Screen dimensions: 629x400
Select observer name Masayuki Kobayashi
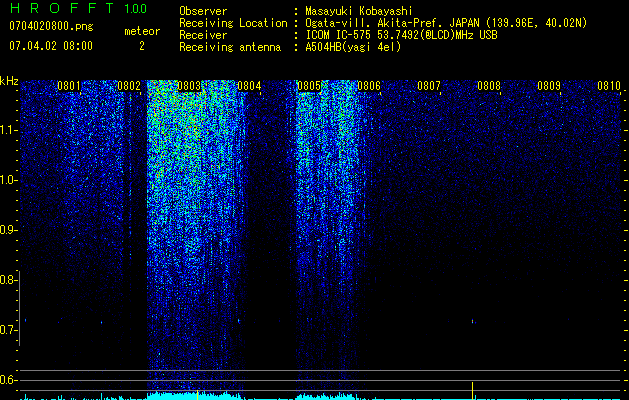pos(359,11)
